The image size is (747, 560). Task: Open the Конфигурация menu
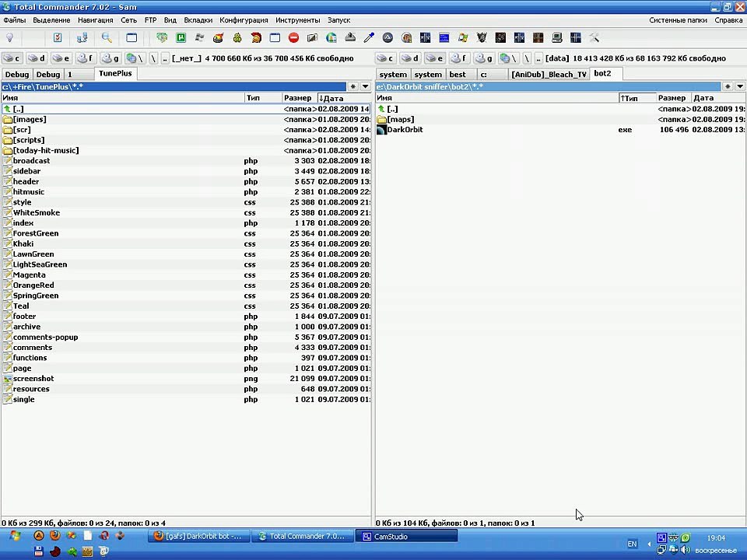coord(244,20)
